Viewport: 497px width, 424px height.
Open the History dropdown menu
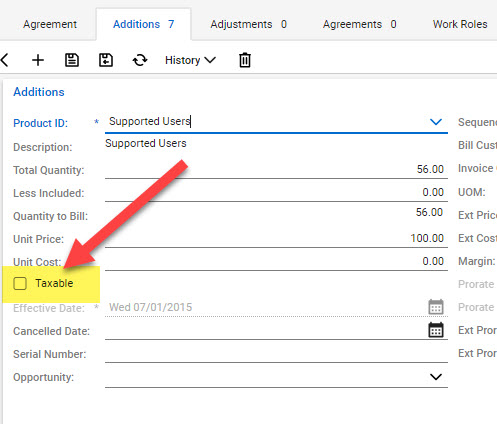click(x=190, y=60)
